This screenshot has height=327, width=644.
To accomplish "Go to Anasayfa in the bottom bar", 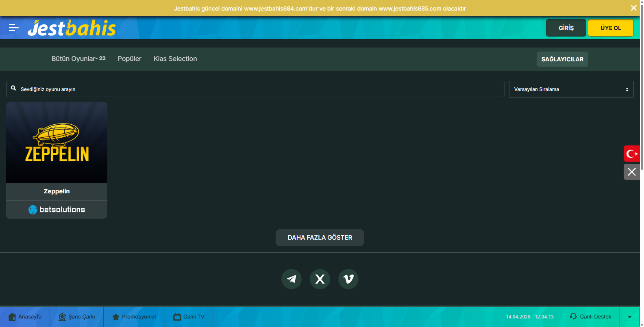I will (25, 317).
